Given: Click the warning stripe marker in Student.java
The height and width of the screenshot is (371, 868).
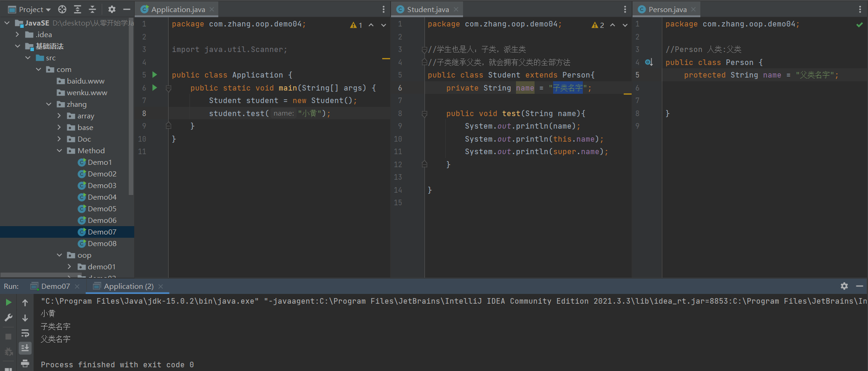Looking at the screenshot, I should 627,94.
